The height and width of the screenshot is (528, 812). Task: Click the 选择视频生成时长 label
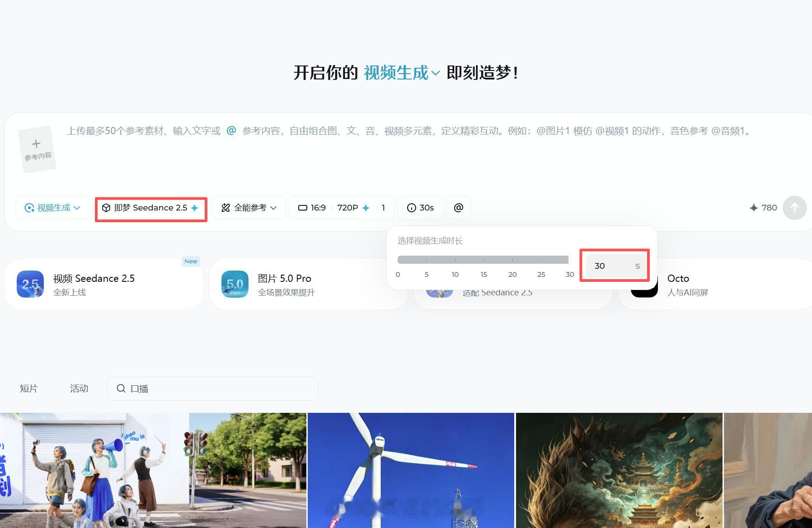click(430, 241)
